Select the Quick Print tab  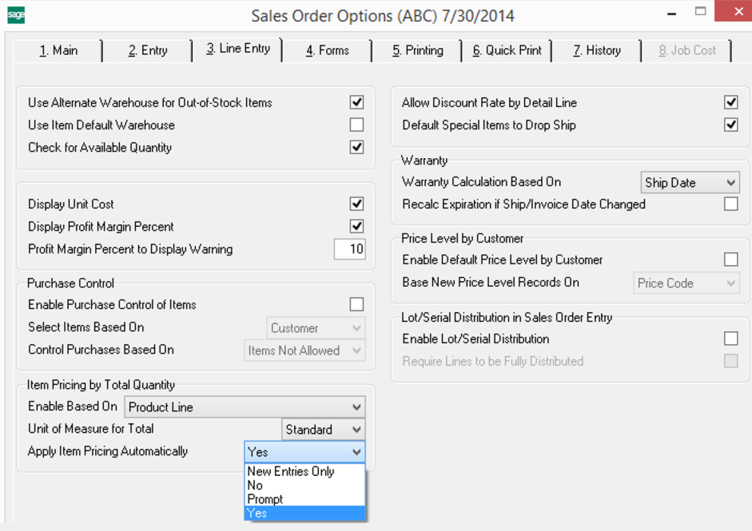click(x=507, y=50)
